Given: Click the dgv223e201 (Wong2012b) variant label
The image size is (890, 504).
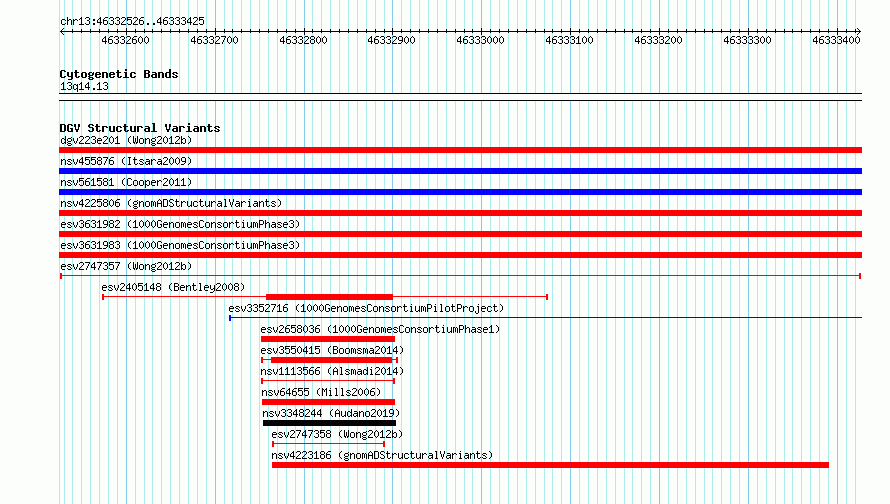Looking at the screenshot, I should [x=126, y=140].
